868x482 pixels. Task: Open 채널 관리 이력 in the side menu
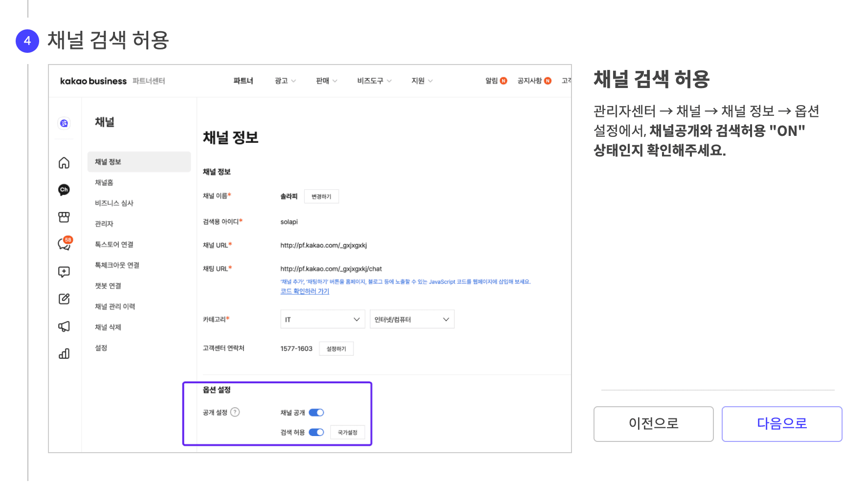click(115, 307)
